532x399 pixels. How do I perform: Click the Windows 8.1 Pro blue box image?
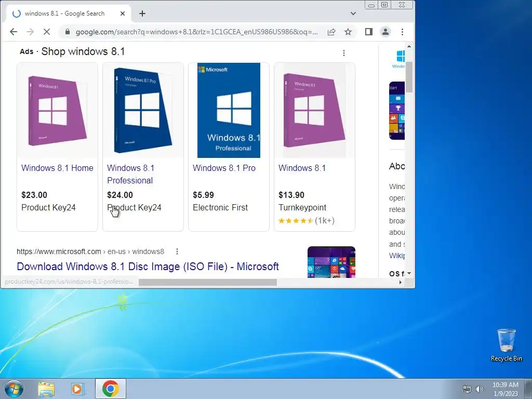[x=143, y=110]
